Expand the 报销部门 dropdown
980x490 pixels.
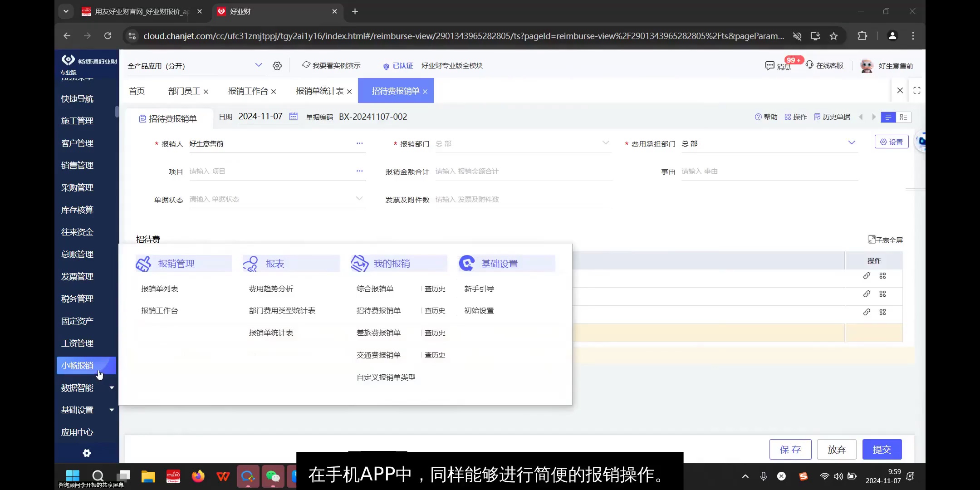(606, 143)
